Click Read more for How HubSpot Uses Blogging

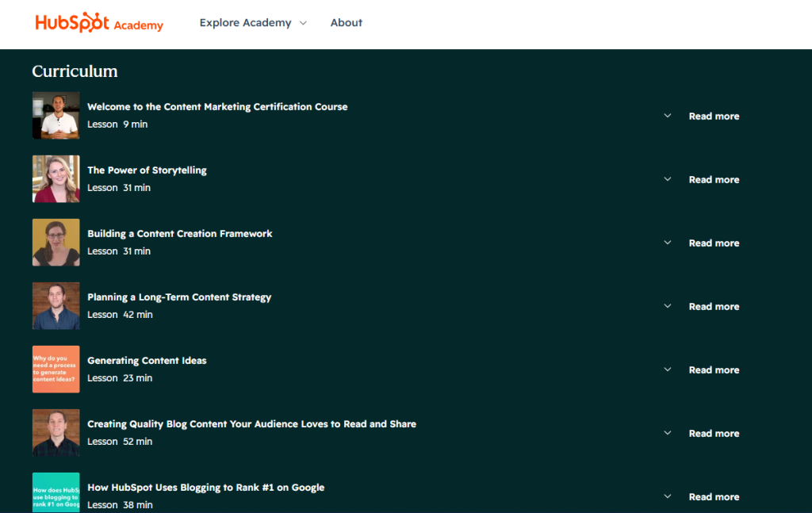click(x=714, y=497)
